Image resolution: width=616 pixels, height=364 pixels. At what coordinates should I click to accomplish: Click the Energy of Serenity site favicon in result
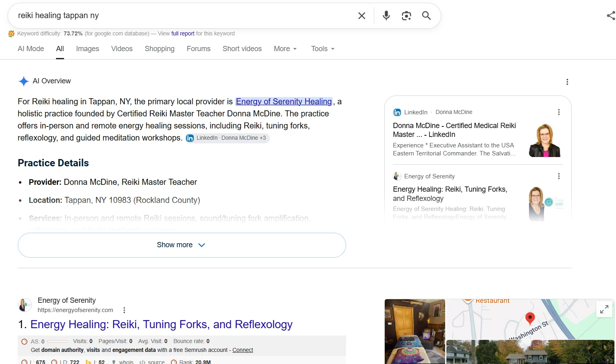[25, 305]
